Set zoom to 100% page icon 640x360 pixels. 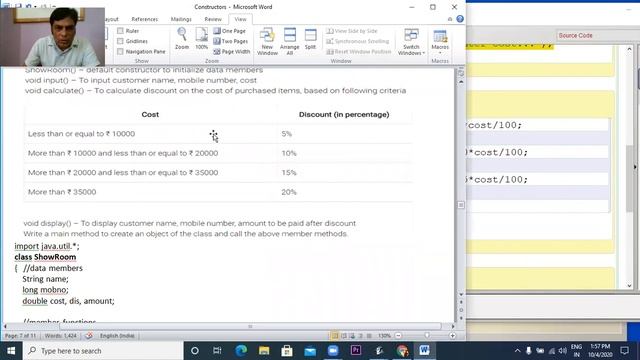201,38
